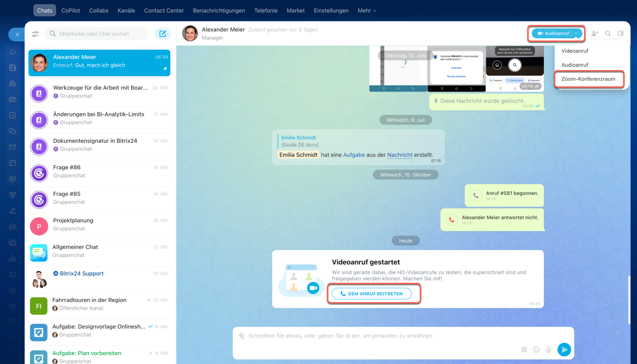Open the Telefonie tab

click(x=266, y=10)
